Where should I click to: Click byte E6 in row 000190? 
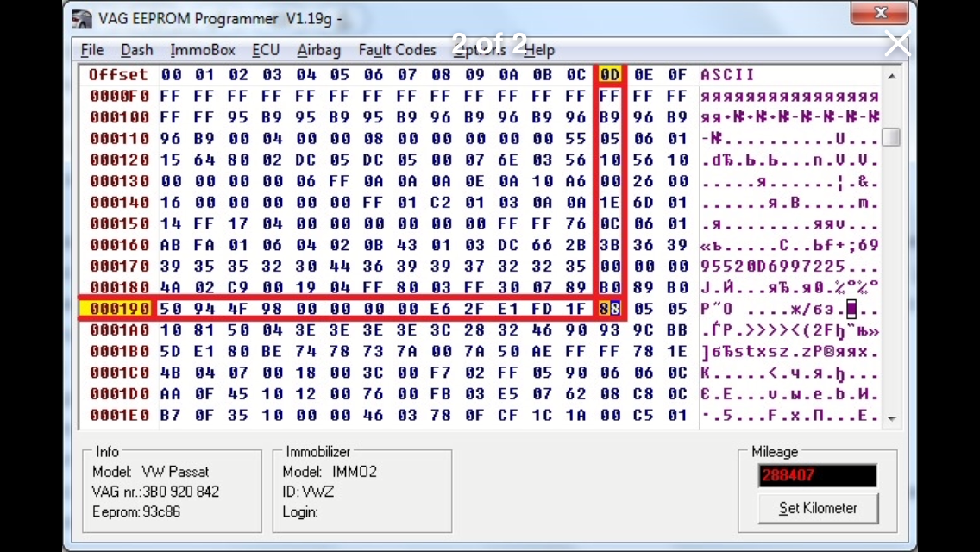point(441,309)
